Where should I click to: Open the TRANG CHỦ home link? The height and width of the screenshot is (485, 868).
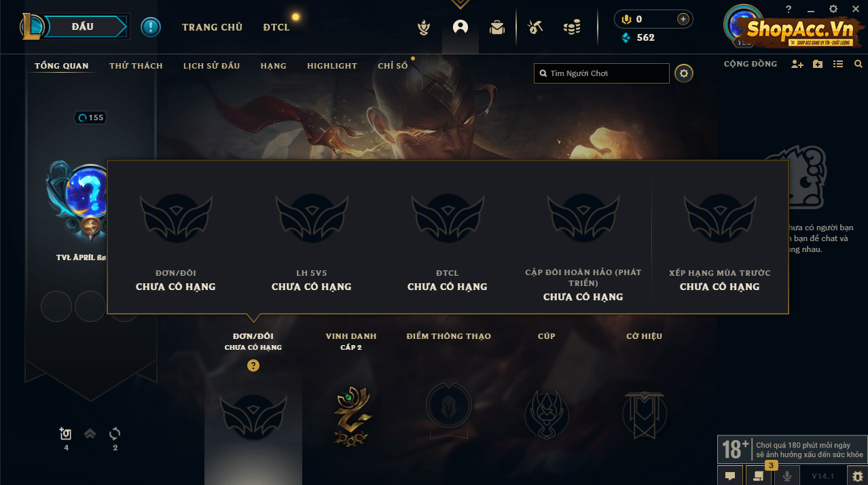click(212, 27)
